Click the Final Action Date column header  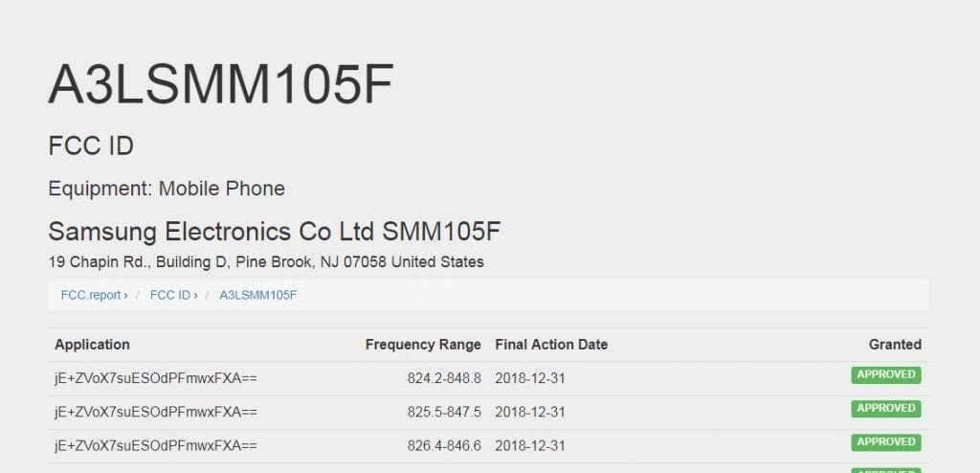(551, 345)
